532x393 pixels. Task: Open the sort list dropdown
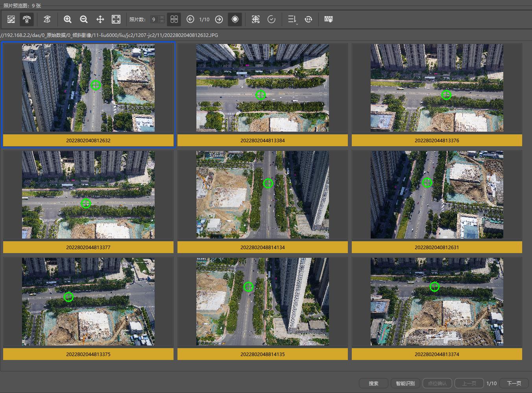tap(292, 19)
